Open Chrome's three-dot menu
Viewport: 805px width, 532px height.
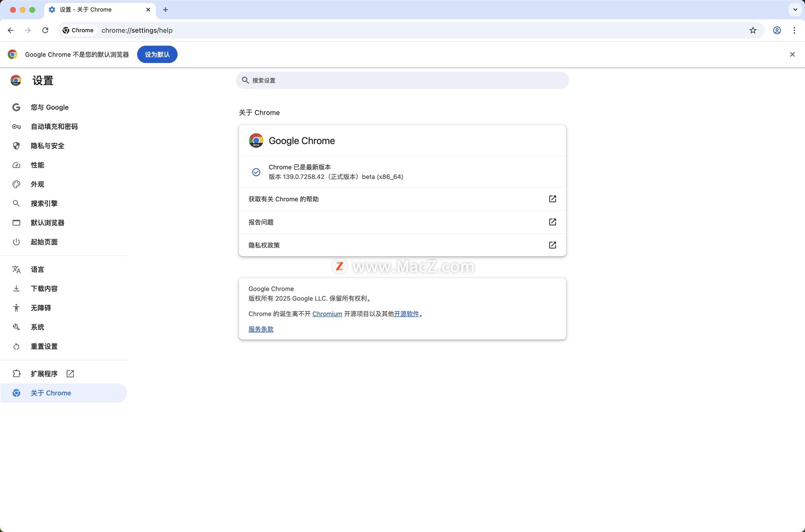[794, 30]
